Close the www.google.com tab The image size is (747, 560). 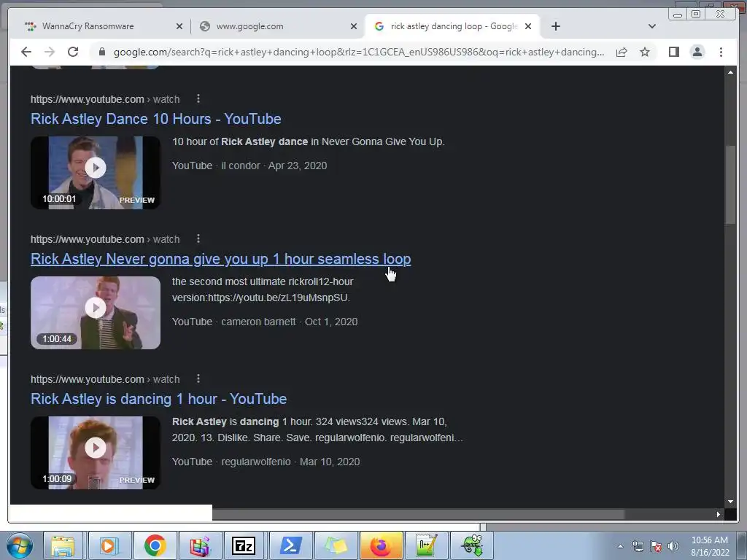[354, 26]
